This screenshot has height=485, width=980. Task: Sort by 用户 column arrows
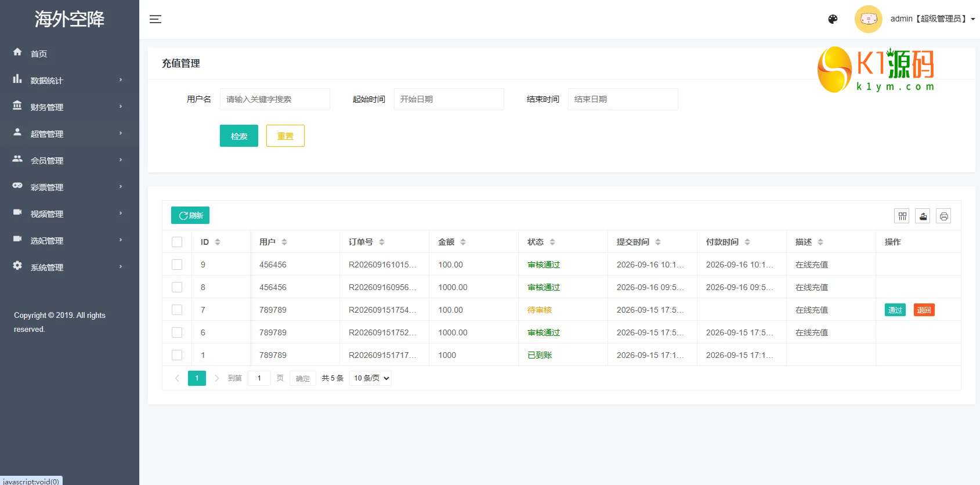point(284,242)
